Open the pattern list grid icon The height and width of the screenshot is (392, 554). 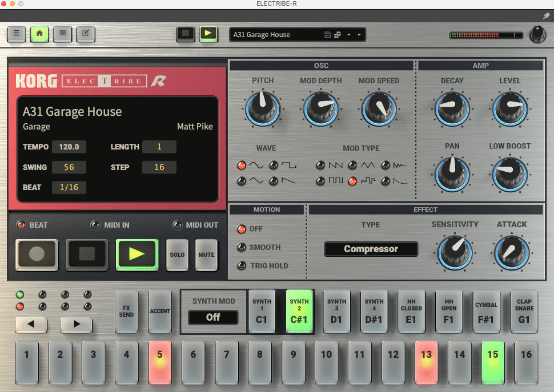62,34
